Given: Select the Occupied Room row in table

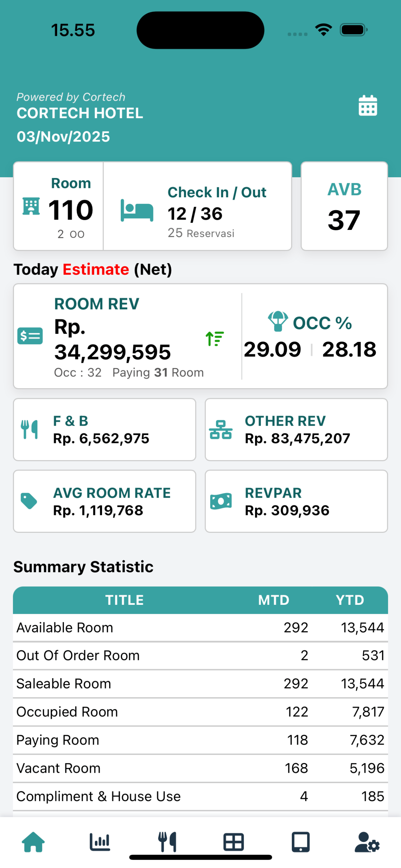Looking at the screenshot, I should coord(200,712).
